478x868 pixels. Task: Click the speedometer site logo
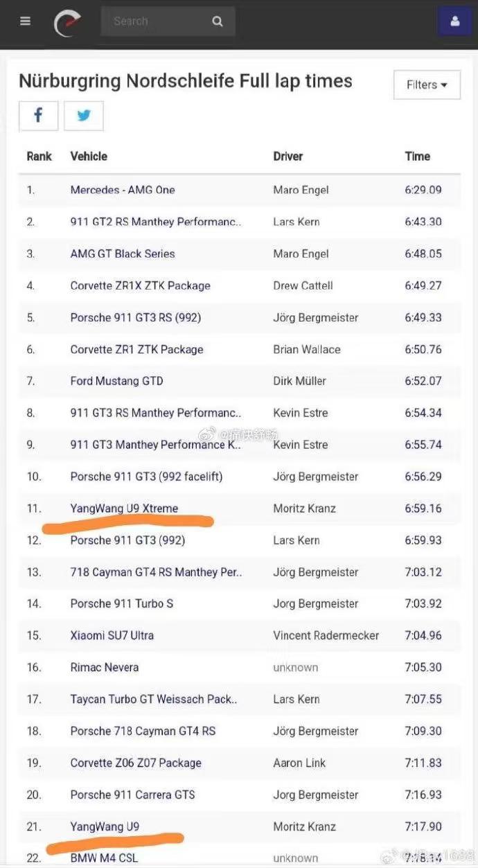(68, 22)
